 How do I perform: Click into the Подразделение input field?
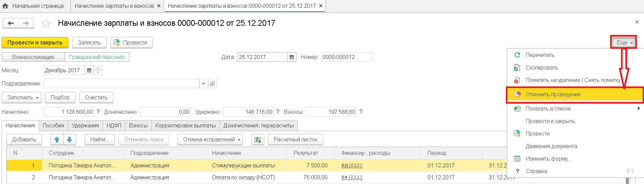[x=121, y=83]
